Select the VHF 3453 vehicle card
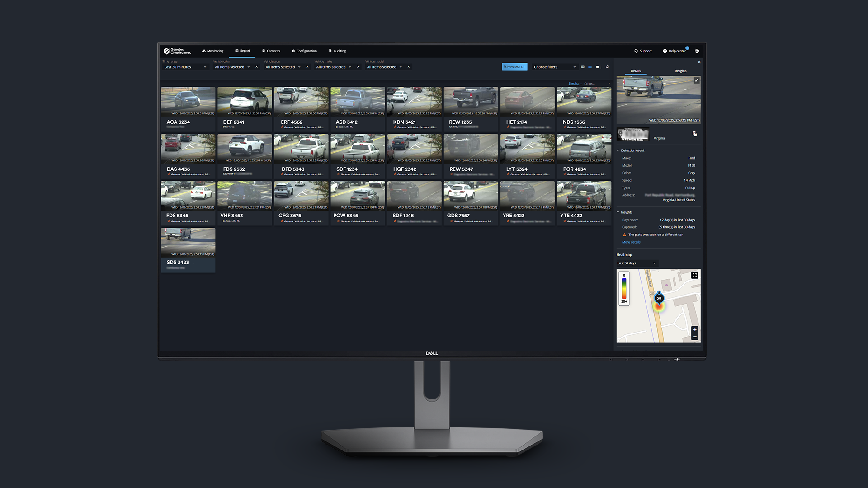 click(245, 203)
